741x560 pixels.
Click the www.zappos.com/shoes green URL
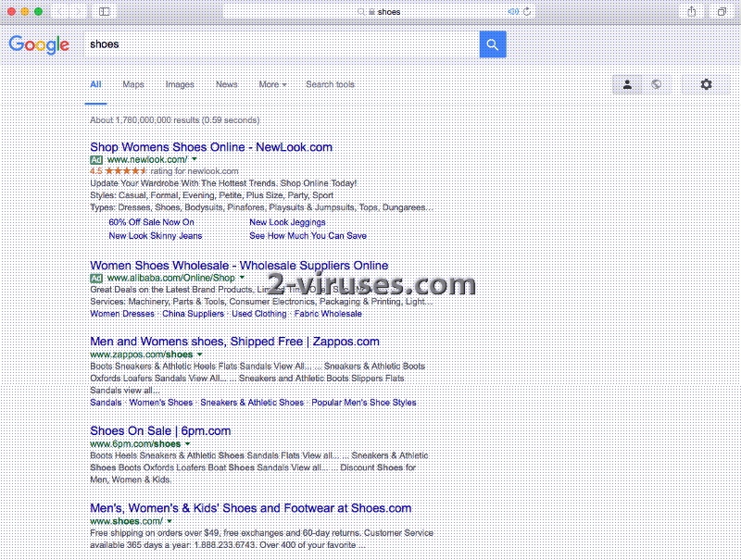pos(142,355)
